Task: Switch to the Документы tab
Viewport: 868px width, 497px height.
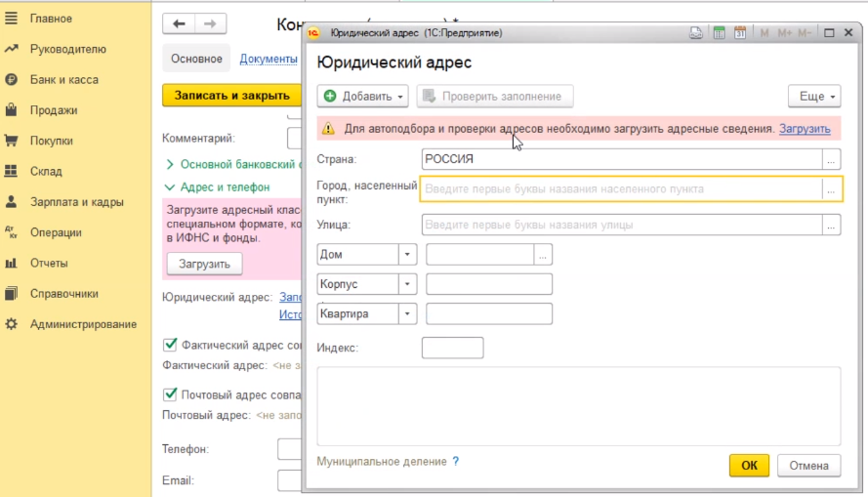Action: pyautogui.click(x=269, y=59)
